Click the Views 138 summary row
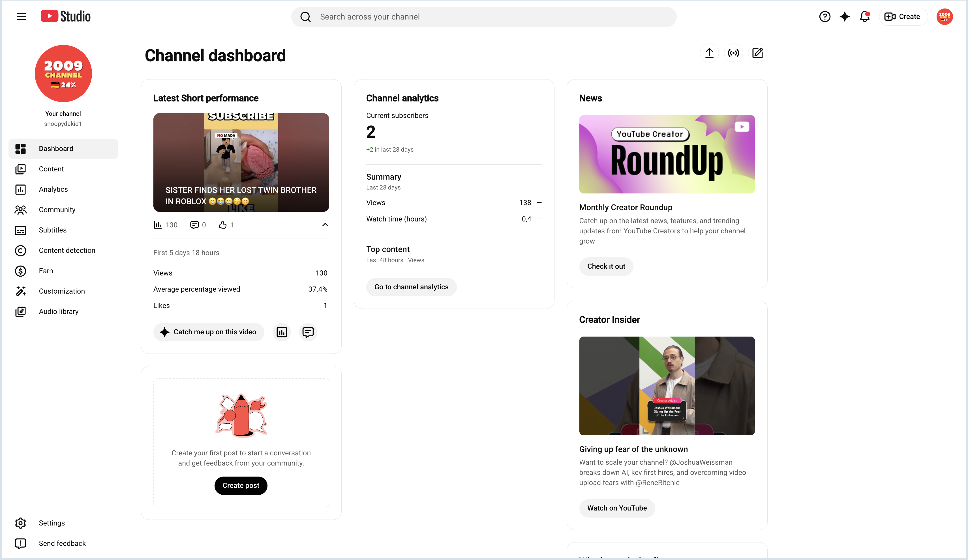Viewport: 968px width, 560px height. point(454,203)
